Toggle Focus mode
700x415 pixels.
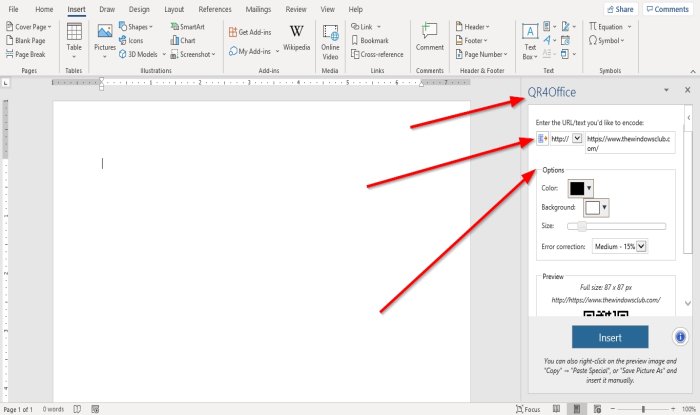[x=528, y=409]
